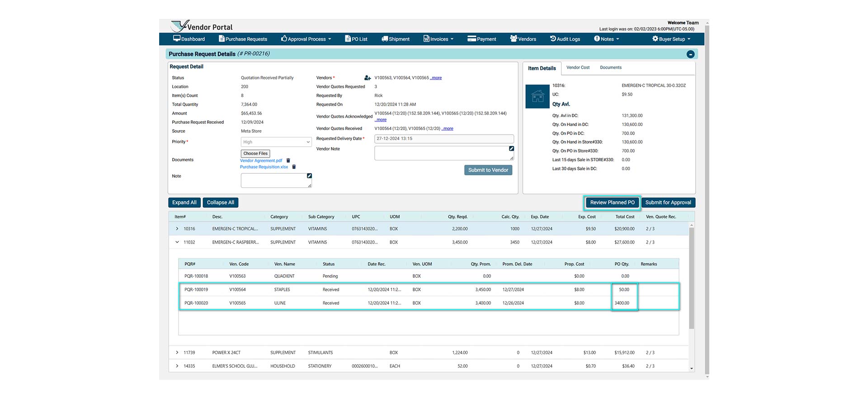Expand item row 10316

[x=177, y=229]
